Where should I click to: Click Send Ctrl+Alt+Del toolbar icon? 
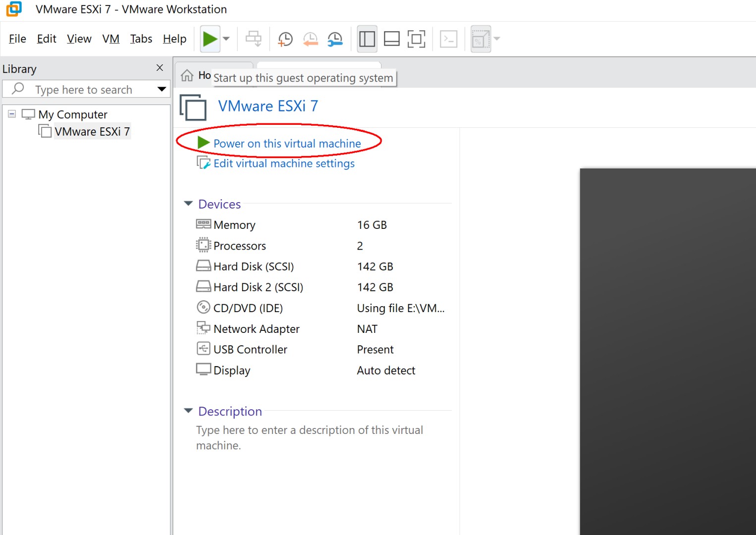coord(254,39)
